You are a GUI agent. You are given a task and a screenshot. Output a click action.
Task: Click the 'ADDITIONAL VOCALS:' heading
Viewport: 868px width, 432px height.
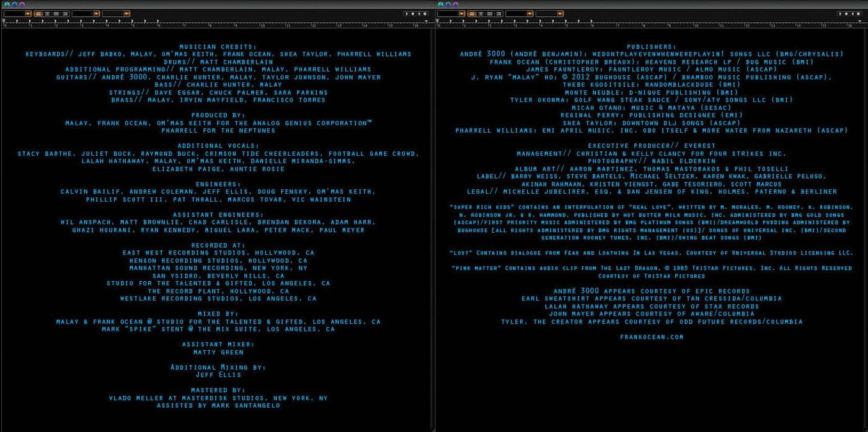pyautogui.click(x=218, y=146)
